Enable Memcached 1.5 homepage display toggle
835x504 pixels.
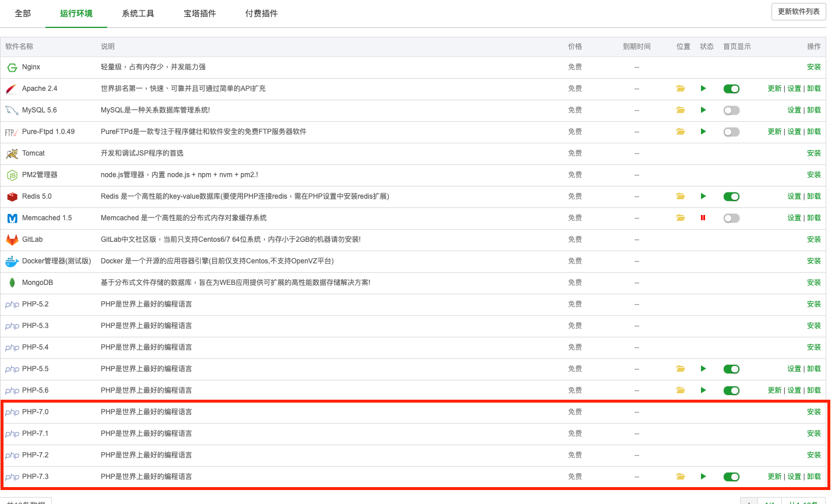tap(731, 218)
